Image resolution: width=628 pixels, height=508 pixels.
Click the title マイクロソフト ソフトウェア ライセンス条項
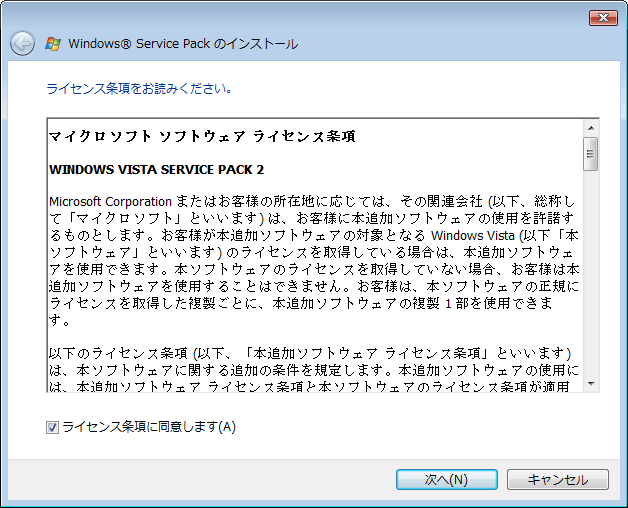(202, 137)
